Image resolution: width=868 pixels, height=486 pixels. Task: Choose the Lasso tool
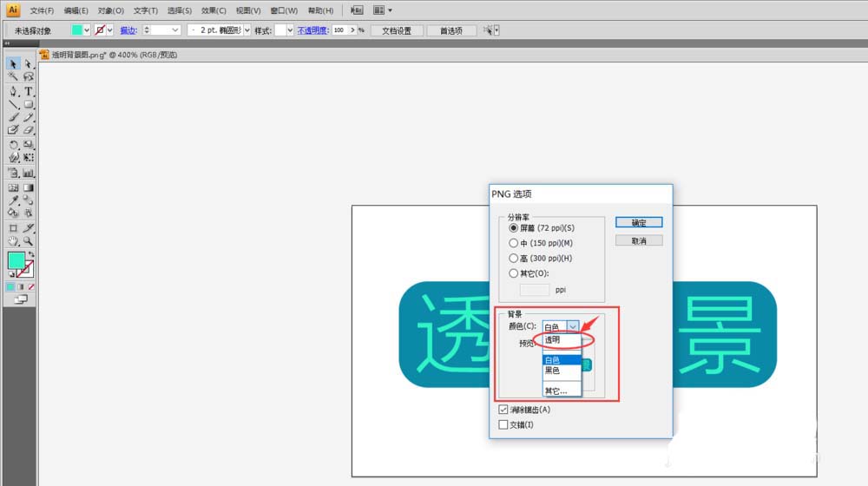point(29,77)
